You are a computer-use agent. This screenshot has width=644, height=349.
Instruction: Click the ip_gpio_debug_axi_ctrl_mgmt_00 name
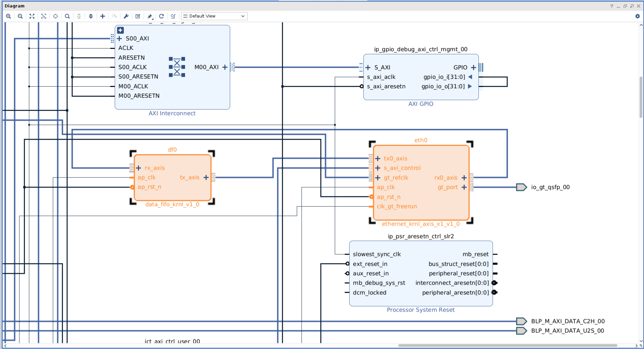click(x=421, y=49)
